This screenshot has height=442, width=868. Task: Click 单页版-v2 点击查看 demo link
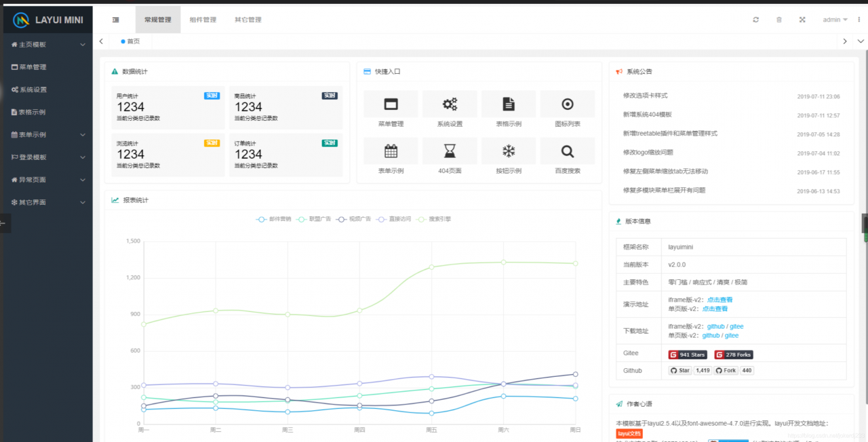click(715, 308)
